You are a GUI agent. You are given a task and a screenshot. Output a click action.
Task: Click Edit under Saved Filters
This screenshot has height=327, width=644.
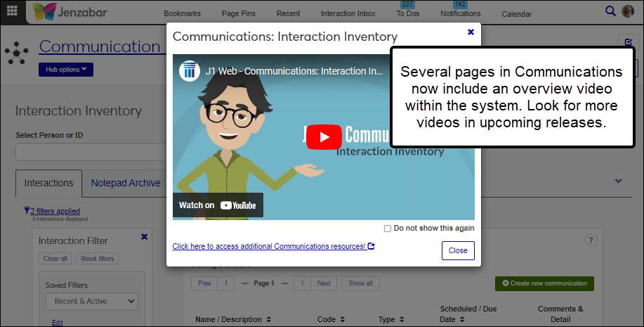[57, 323]
